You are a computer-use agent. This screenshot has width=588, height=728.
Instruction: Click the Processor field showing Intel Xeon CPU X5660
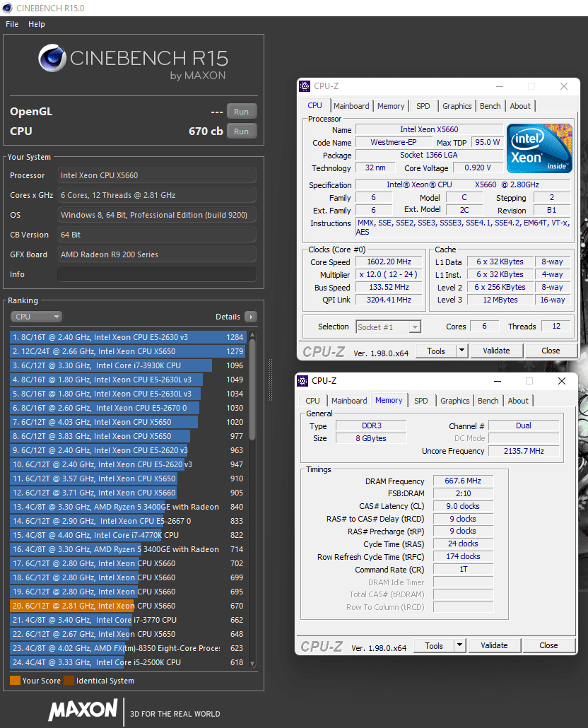[157, 175]
